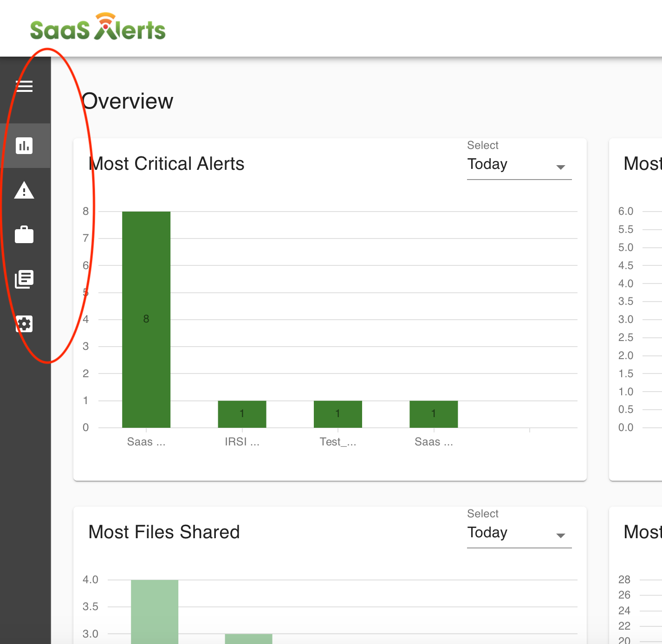This screenshot has height=644, width=662.
Task: Click the IRSI bar in alerts chart
Action: 242,414
